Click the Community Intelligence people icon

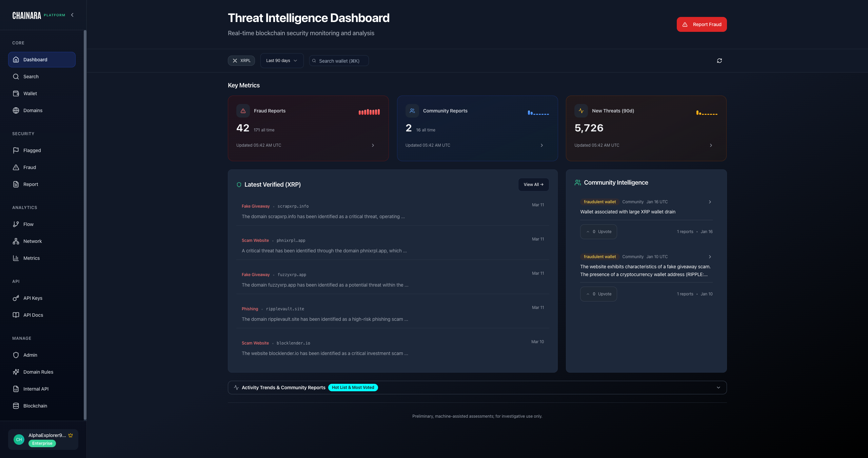click(x=578, y=183)
